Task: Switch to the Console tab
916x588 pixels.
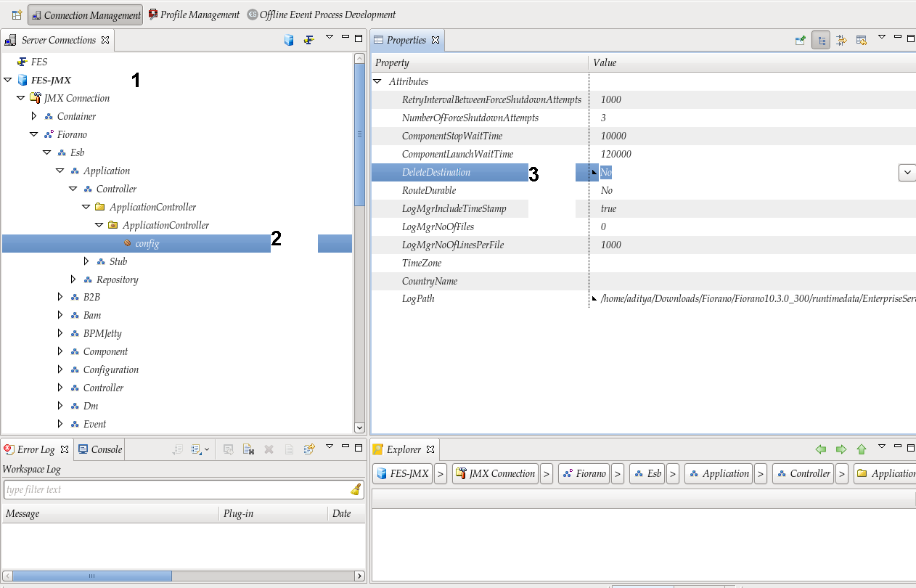Action: pos(100,449)
